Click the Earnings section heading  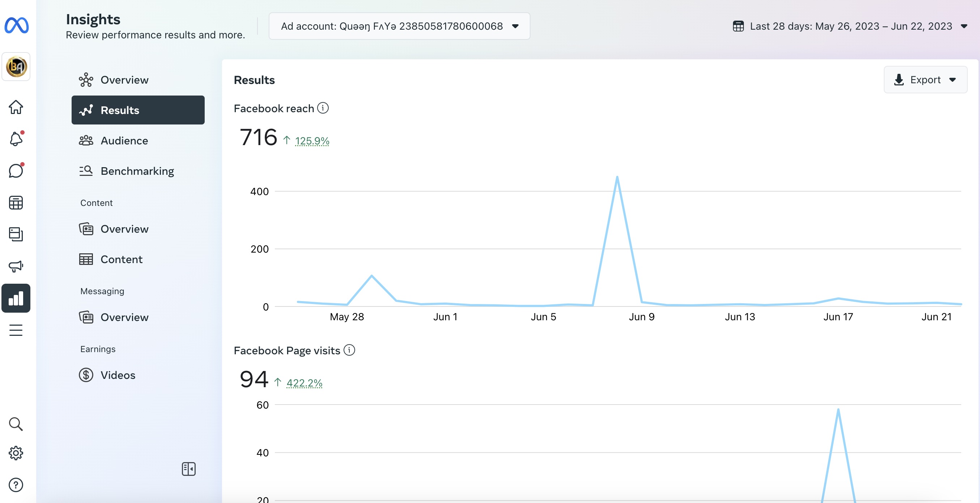pyautogui.click(x=98, y=349)
